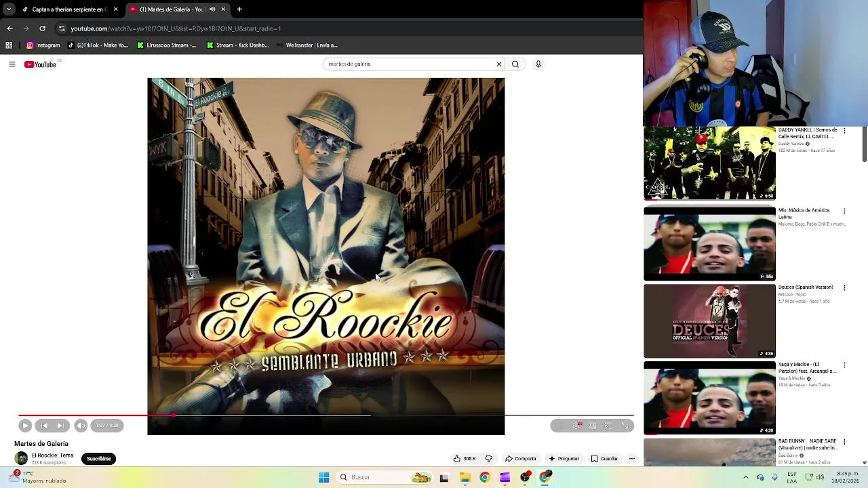Open a new browser tab
The height and width of the screenshot is (488, 868).
point(239,9)
